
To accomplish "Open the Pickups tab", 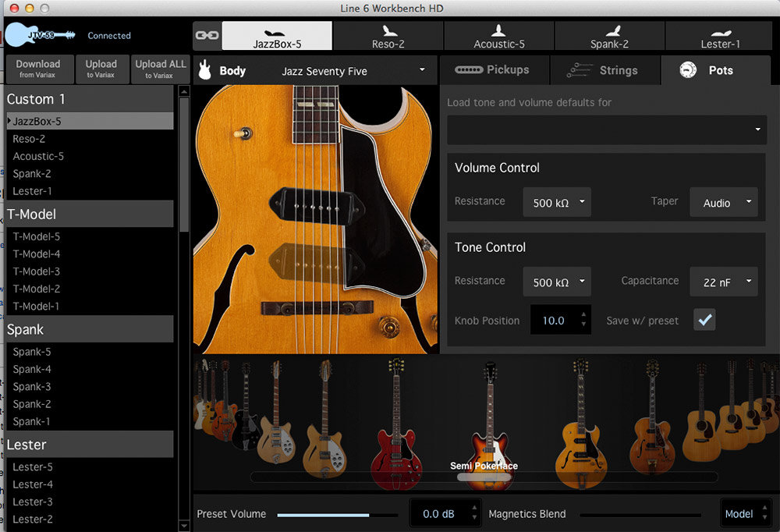I will coord(495,70).
